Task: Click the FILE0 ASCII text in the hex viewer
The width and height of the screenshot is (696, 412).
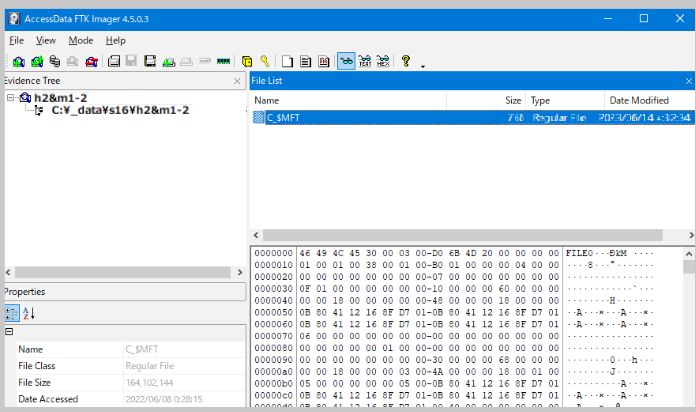Action: 579,253
